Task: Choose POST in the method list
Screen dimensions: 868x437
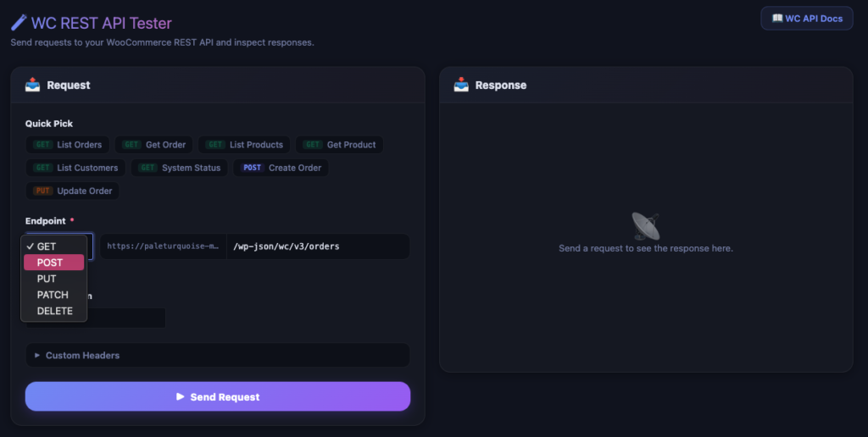Action: (53, 263)
